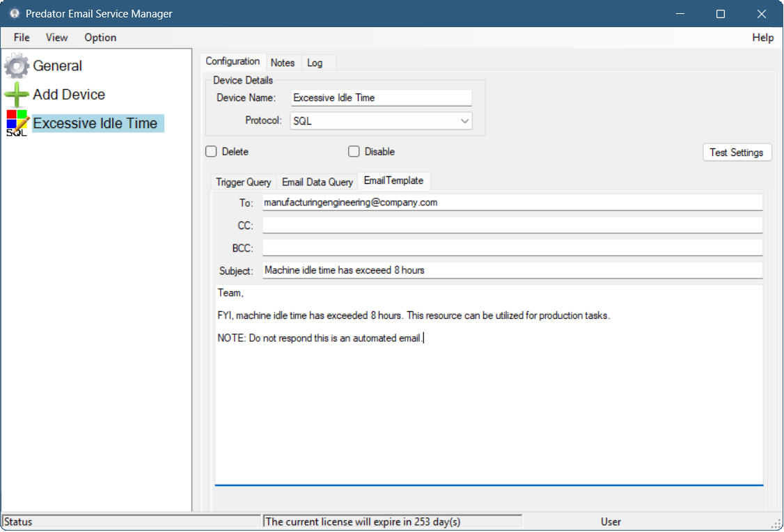
Task: Open the Option menu
Action: [x=100, y=38]
